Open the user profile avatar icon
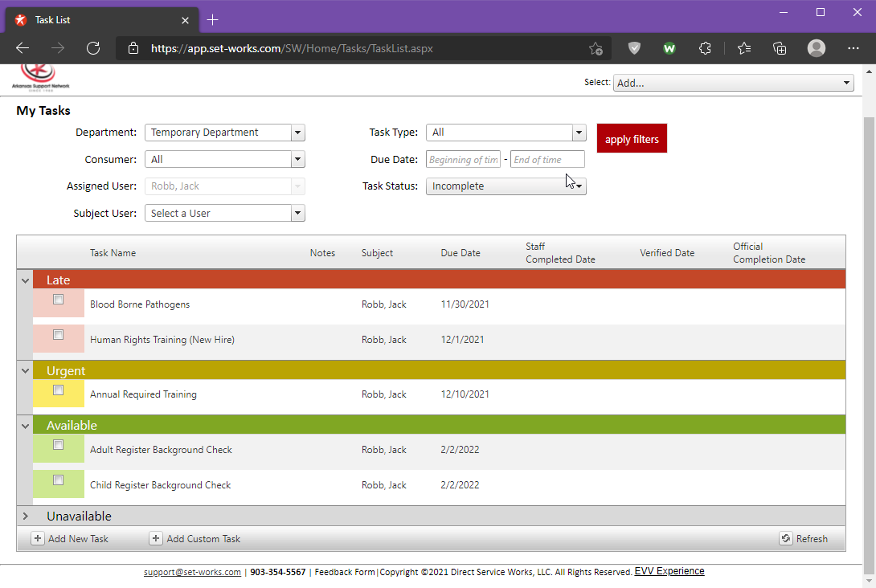Screen dimensions: 876x588 click(817, 48)
